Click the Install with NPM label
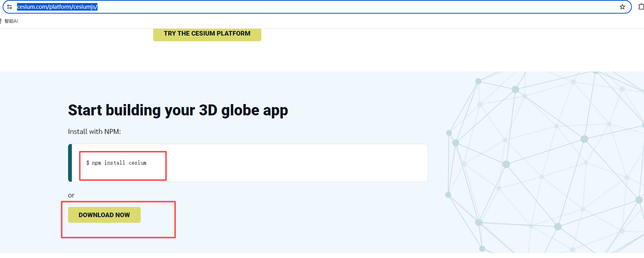 (95, 132)
